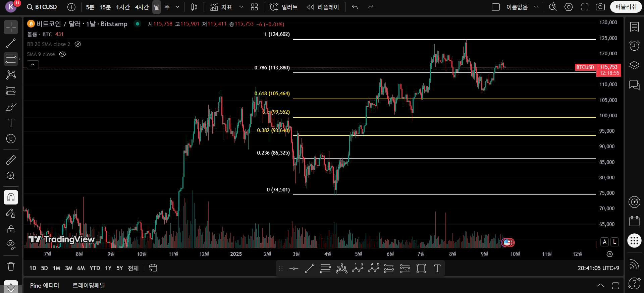Toggle logarithmic scale L button
Image resolution: width=644 pixels, height=293 pixels.
(x=614, y=242)
